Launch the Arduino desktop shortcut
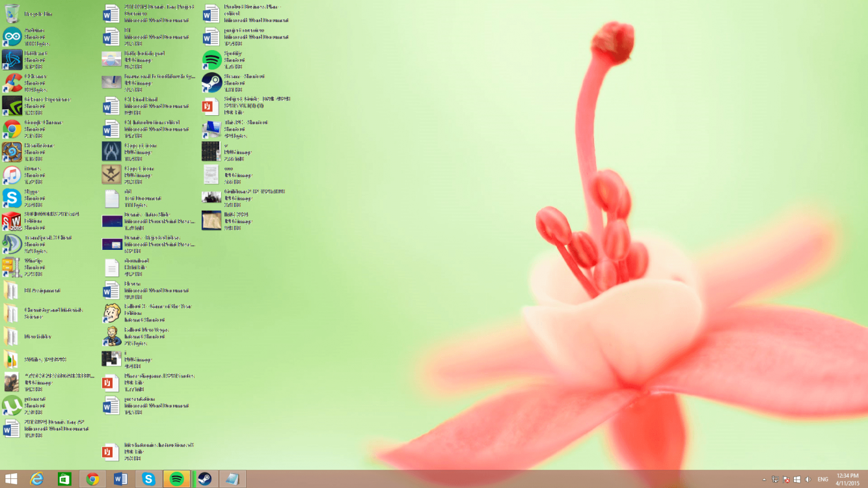 (10, 36)
